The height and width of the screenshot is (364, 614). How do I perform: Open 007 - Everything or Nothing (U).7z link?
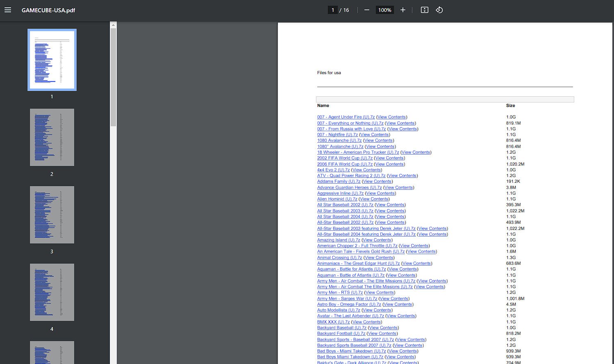coord(350,123)
